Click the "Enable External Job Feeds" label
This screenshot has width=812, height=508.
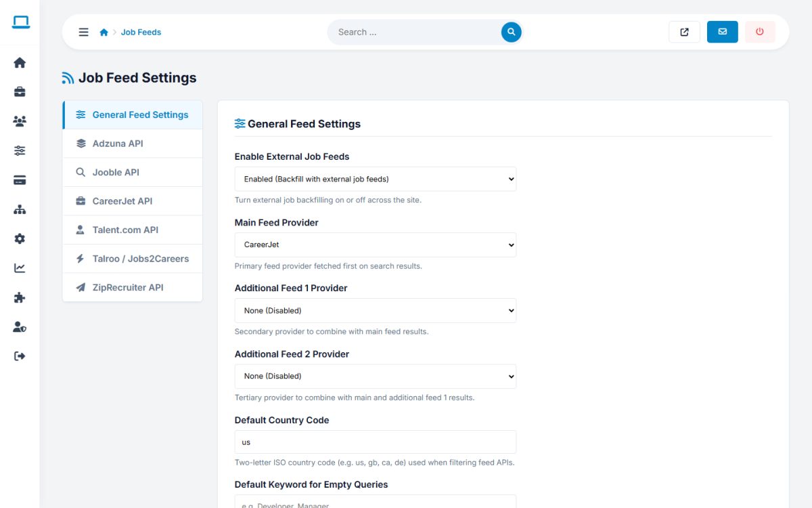point(292,156)
